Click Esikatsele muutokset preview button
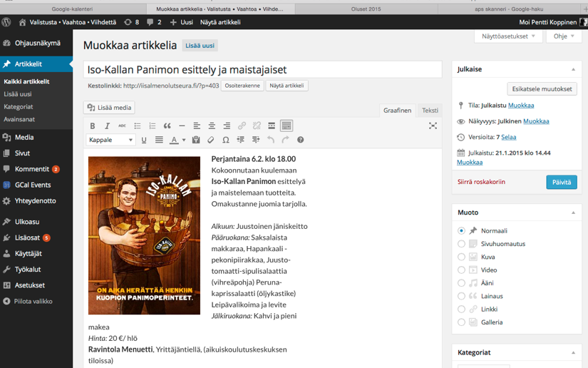This screenshot has width=588, height=368. coord(542,89)
